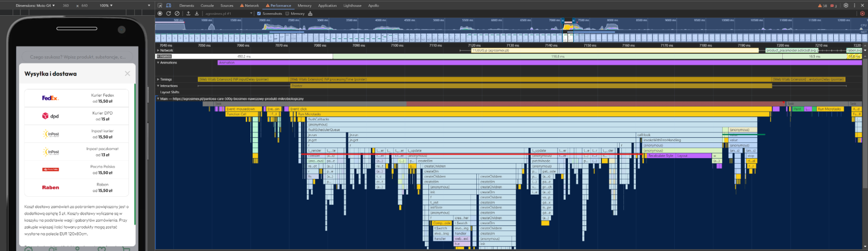Screen dimensions: 868x251
Task: Click the Raben logo
Action: click(50, 187)
